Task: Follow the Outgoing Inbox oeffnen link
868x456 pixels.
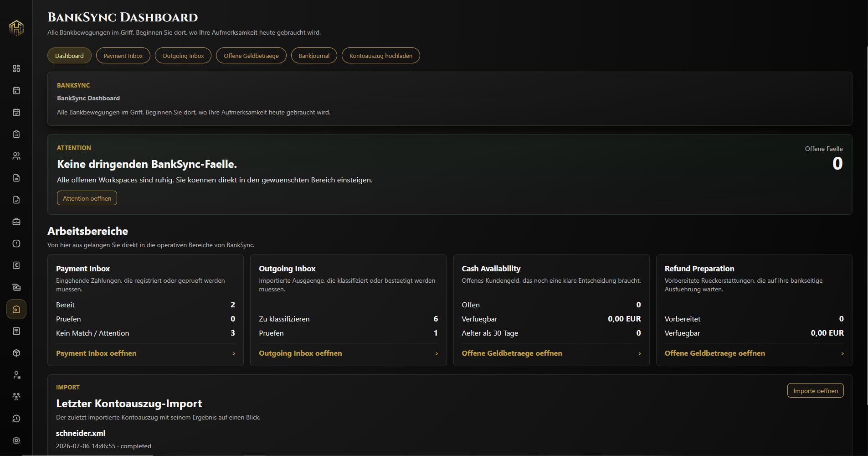Action: pyautogui.click(x=300, y=353)
